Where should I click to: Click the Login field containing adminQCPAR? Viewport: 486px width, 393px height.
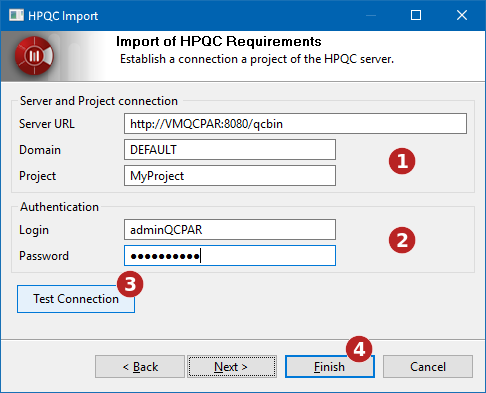coord(230,230)
